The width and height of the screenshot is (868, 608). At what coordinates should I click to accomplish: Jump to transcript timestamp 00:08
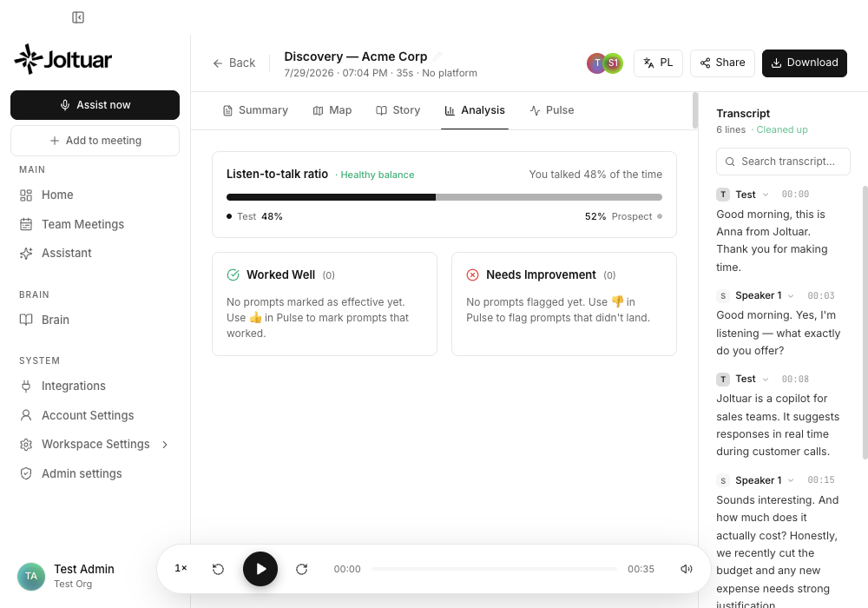pos(795,380)
